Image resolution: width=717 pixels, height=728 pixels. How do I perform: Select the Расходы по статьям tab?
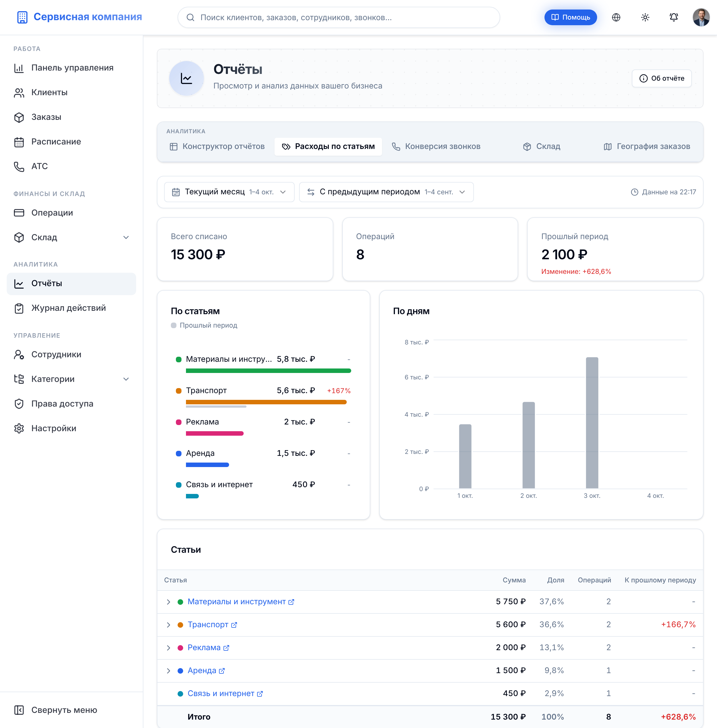tap(328, 146)
